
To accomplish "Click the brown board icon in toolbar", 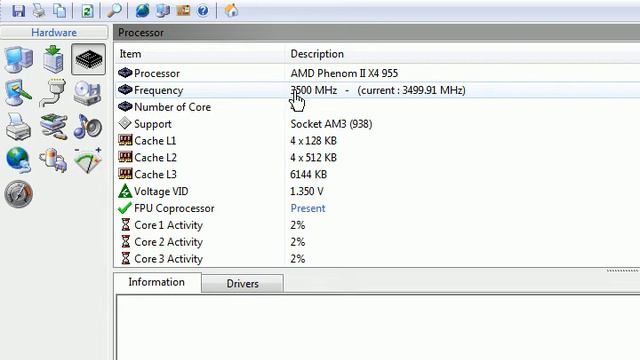I will click(183, 10).
